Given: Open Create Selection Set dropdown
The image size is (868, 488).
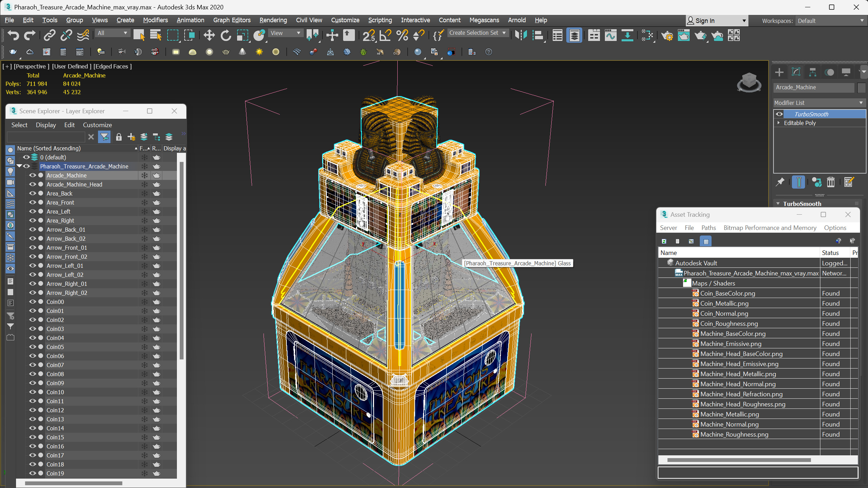Looking at the screenshot, I should click(478, 33).
